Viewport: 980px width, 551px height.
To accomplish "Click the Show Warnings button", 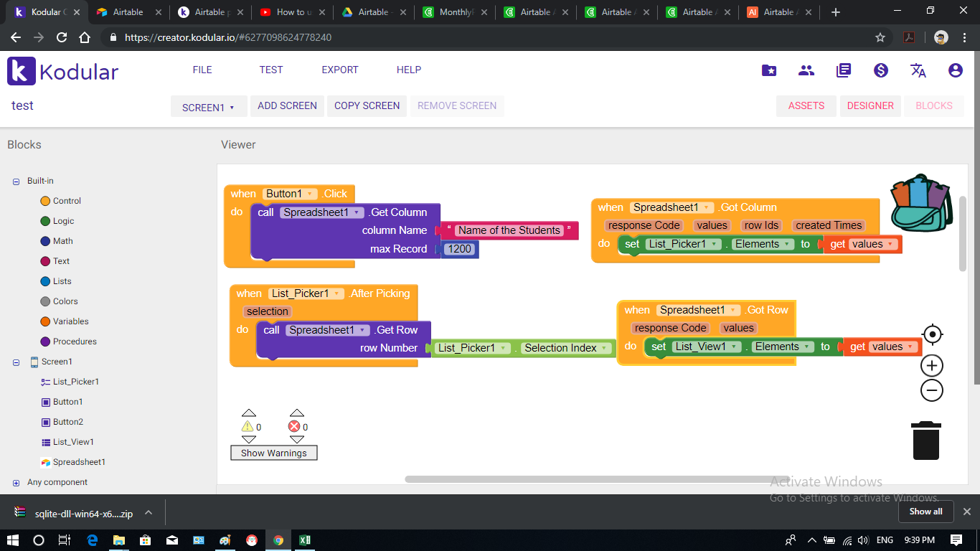I will pyautogui.click(x=274, y=453).
